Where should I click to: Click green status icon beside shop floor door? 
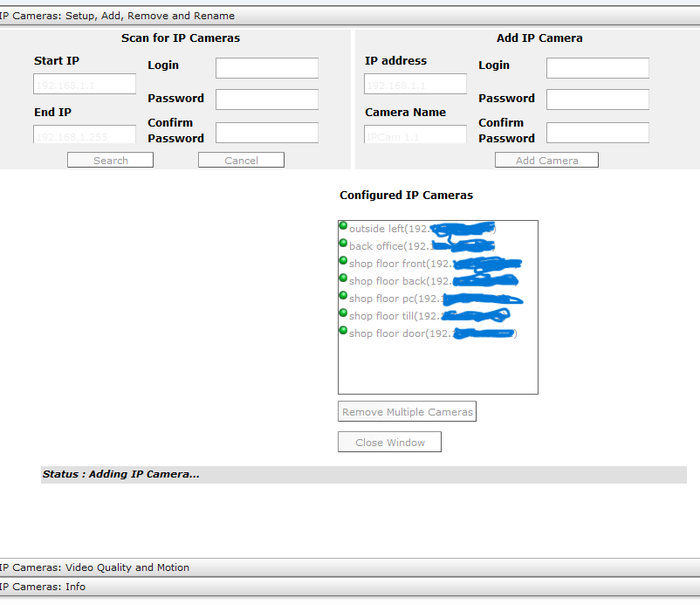pos(343,331)
